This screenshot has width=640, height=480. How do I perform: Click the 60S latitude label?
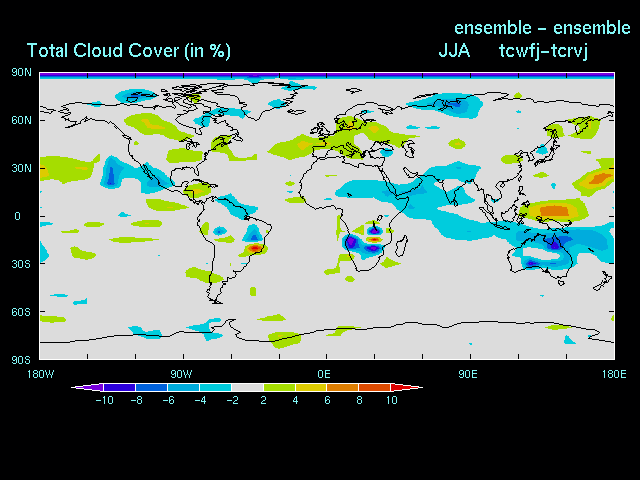(21, 312)
